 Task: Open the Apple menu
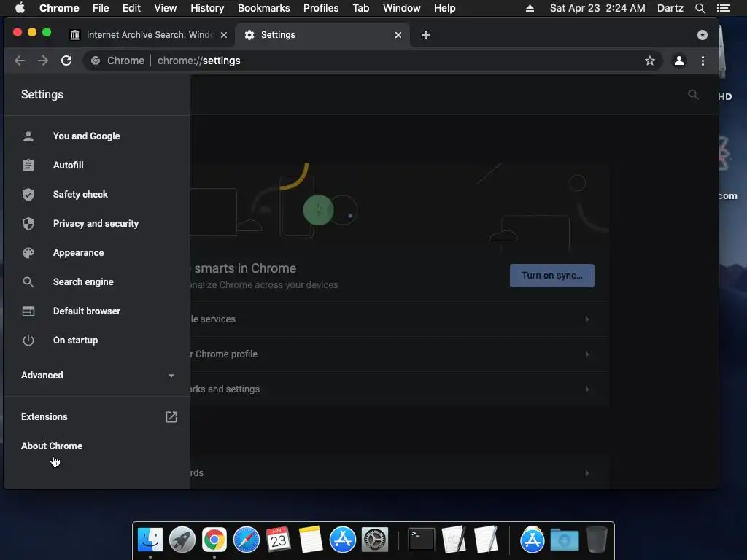(20, 8)
